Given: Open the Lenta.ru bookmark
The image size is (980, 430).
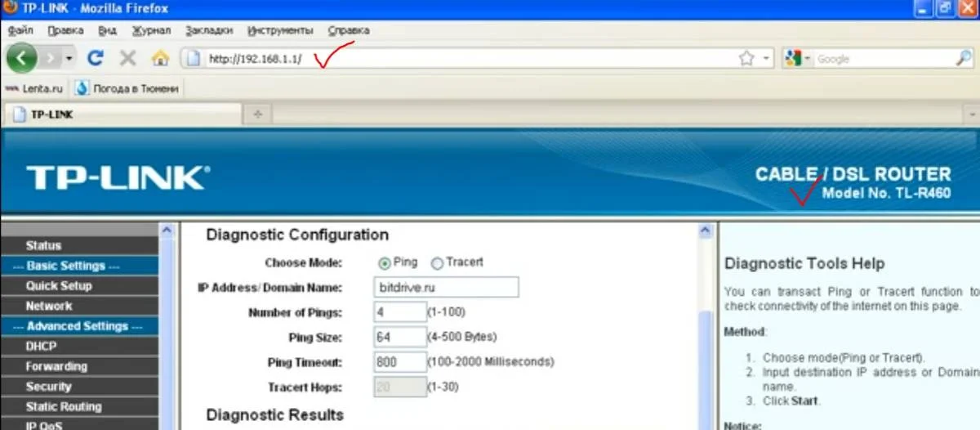Looking at the screenshot, I should point(34,87).
